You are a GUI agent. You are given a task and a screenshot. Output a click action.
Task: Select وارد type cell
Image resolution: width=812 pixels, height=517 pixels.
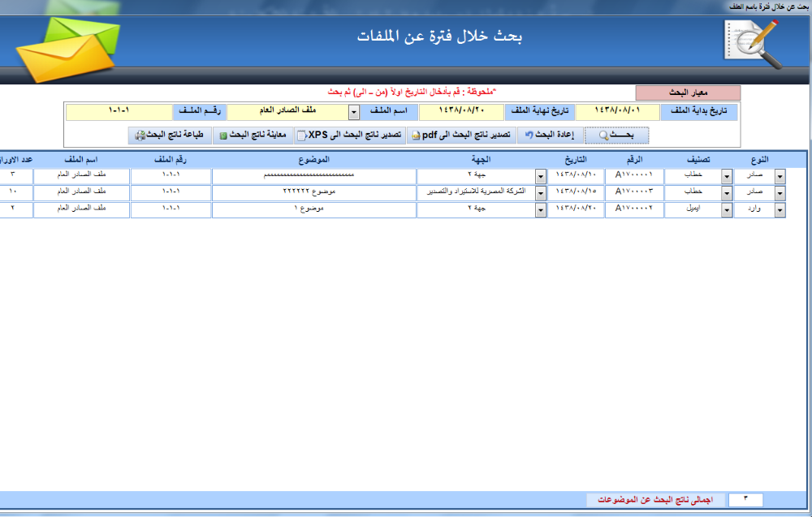754,209
